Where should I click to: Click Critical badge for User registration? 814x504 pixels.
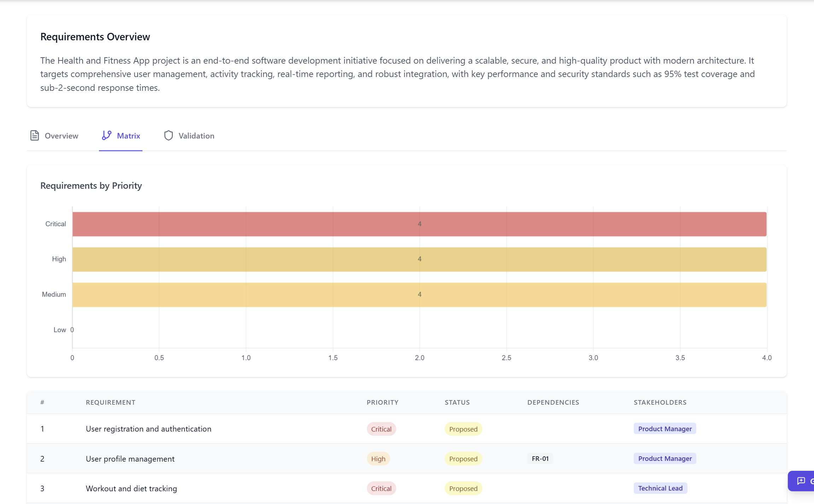coord(381,429)
